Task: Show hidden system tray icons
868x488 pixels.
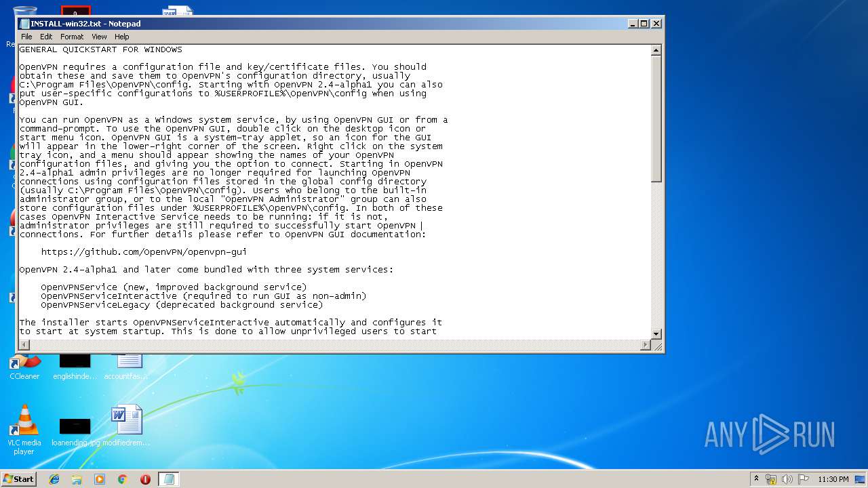Action: click(x=756, y=479)
